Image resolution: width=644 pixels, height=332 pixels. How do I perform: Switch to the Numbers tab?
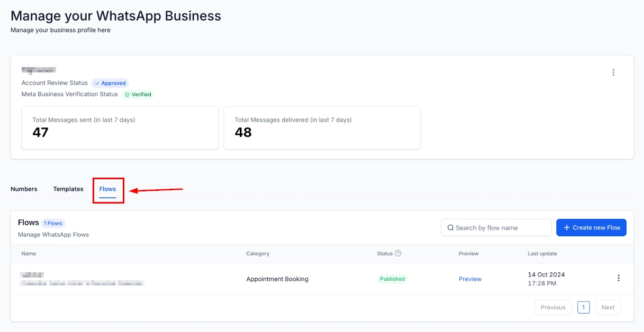[24, 189]
